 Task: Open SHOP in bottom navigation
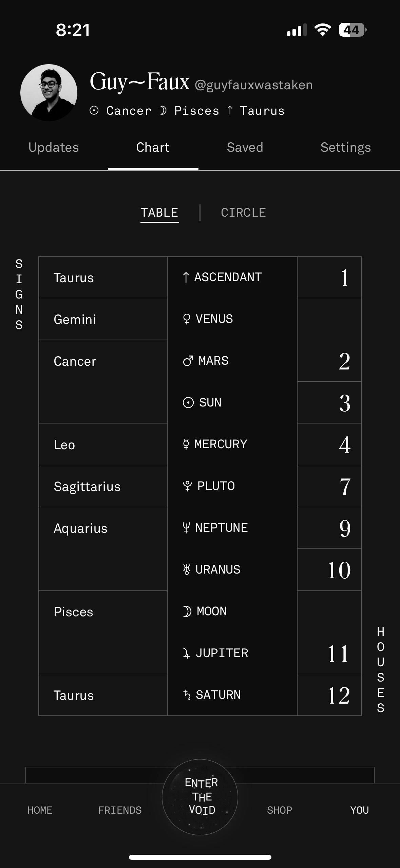pos(280,810)
